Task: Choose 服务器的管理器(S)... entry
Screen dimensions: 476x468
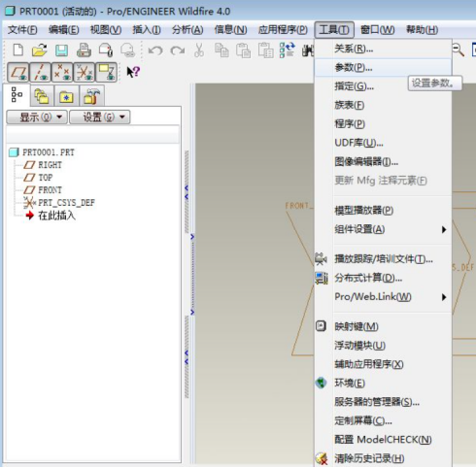Action: 383,402
